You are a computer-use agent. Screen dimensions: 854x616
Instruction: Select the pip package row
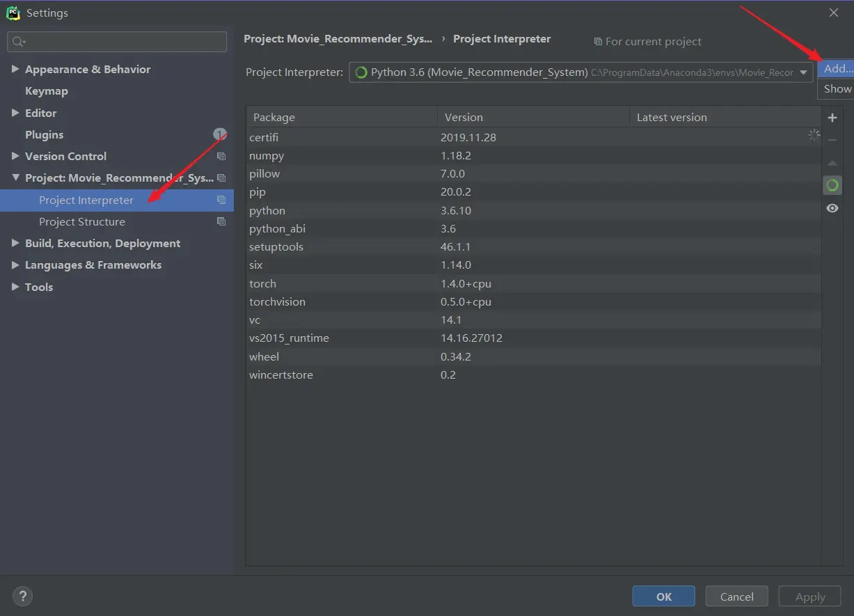click(534, 192)
